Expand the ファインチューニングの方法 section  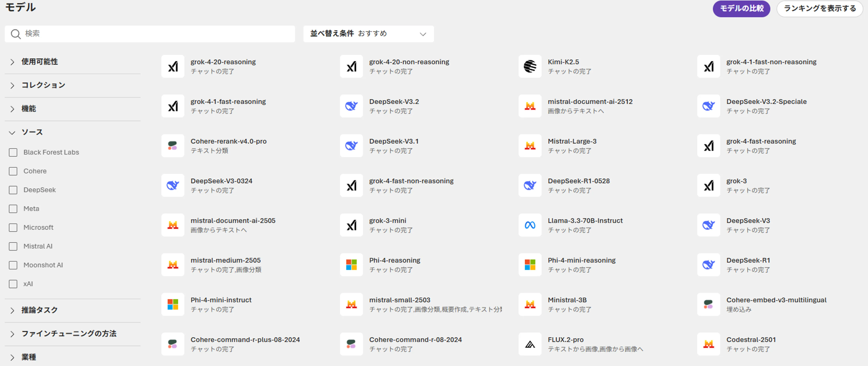pyautogui.click(x=72, y=334)
